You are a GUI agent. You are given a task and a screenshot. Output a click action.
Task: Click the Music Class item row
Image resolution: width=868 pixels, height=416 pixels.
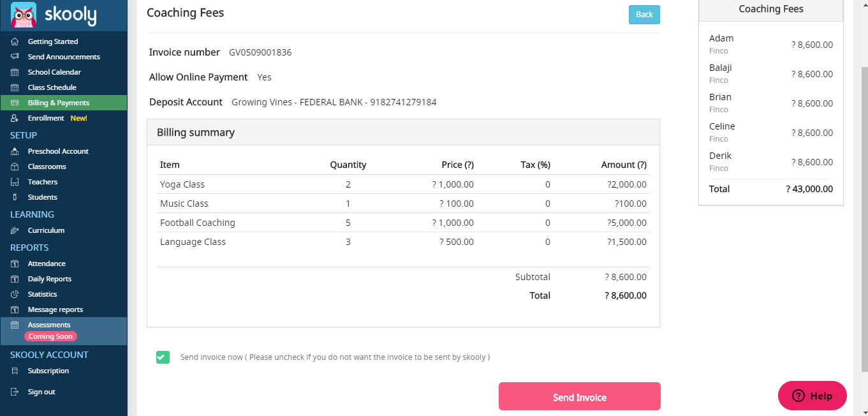coord(403,204)
